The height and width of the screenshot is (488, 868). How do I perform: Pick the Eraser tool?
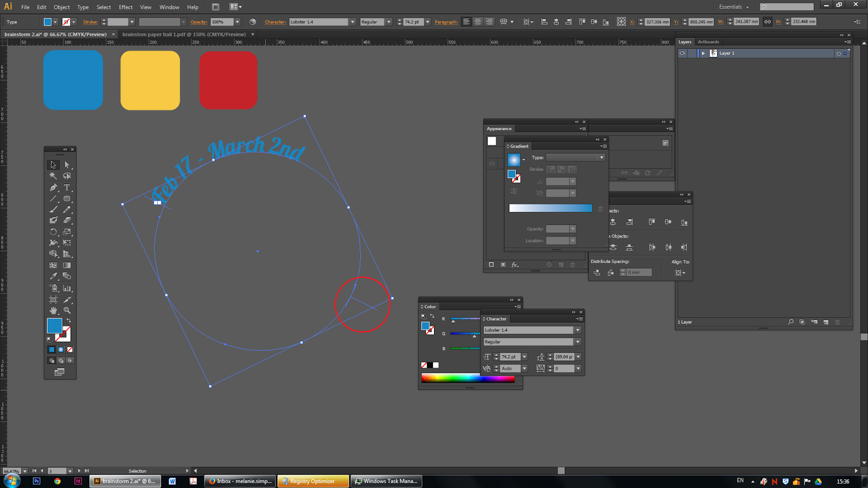click(x=67, y=220)
